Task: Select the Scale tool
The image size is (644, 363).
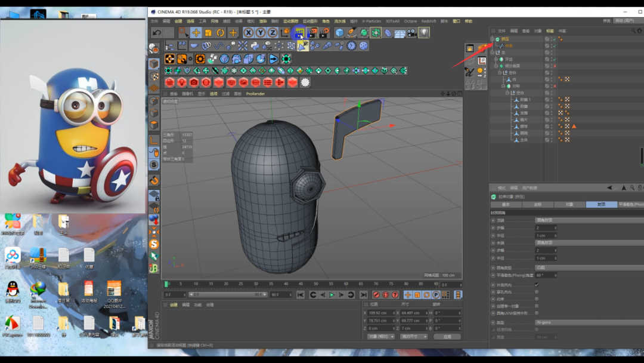Action: (x=208, y=32)
